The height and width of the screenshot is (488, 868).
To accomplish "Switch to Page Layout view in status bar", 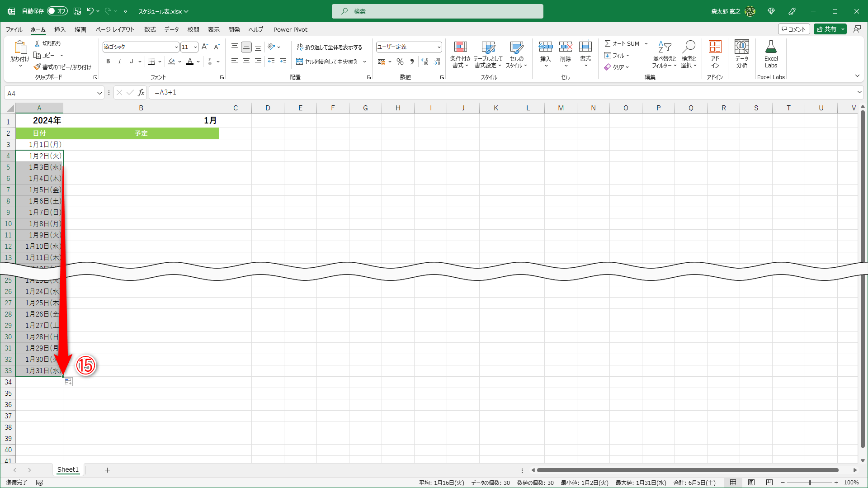I will coord(751,483).
